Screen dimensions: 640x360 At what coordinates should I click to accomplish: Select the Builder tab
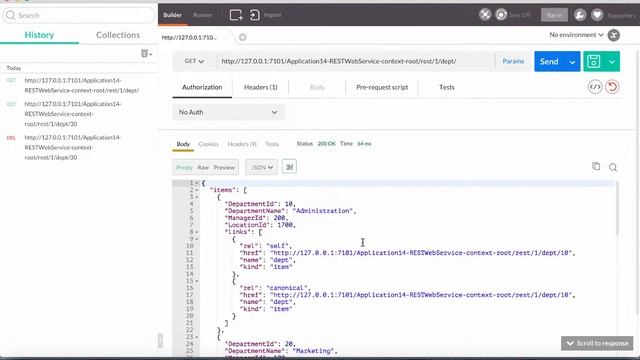tap(173, 15)
